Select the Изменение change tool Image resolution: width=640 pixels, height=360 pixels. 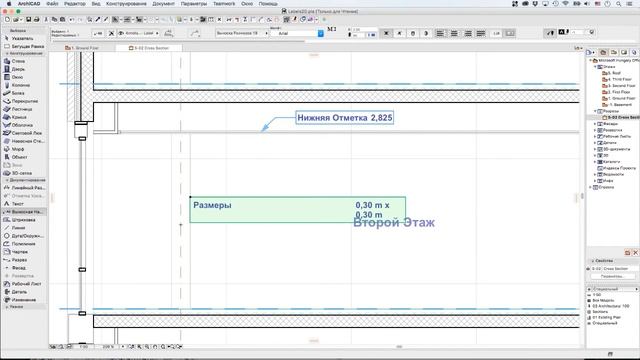point(23,300)
